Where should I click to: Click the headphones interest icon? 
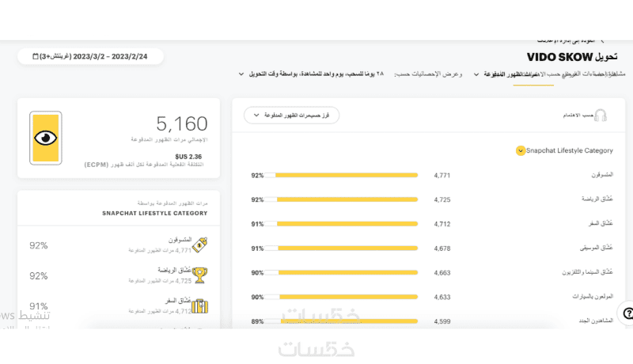[x=600, y=116]
